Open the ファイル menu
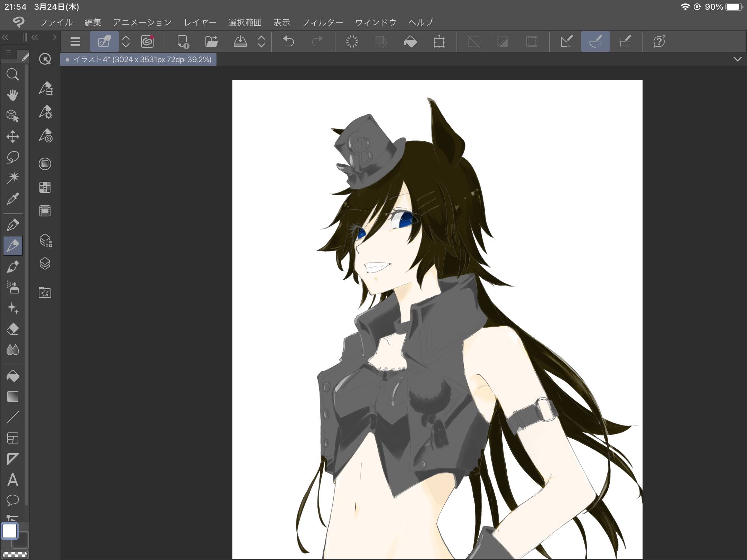The image size is (747, 560). click(56, 22)
